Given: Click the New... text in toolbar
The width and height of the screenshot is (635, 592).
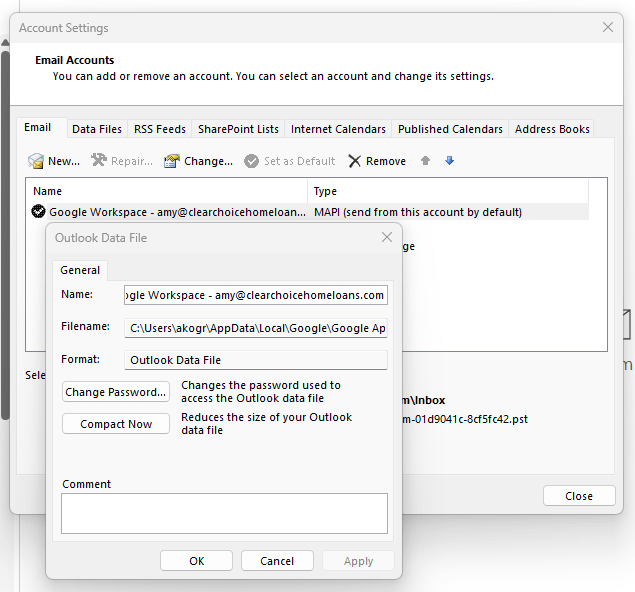Looking at the screenshot, I should click(64, 161).
